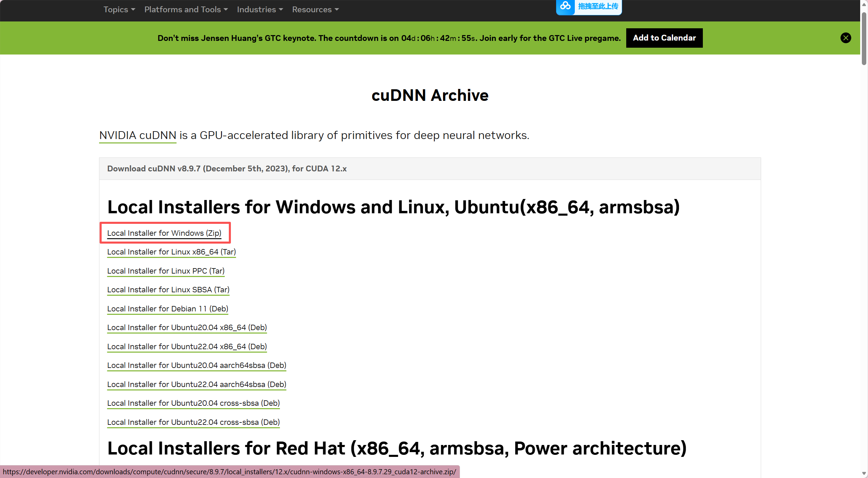
Task: Collapse the cuDNN v8.9.7 download header
Action: tap(227, 169)
